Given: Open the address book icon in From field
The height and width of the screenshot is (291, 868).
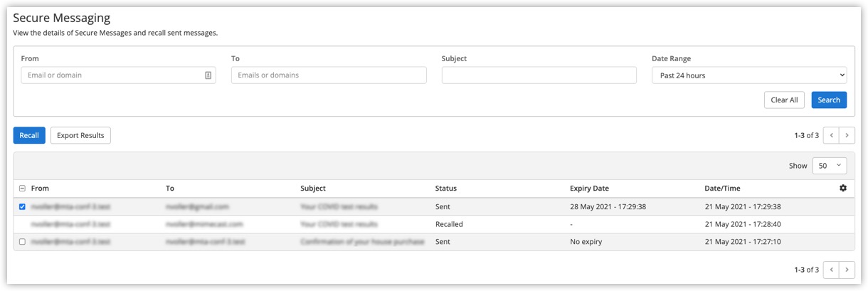Looking at the screenshot, I should click(208, 75).
